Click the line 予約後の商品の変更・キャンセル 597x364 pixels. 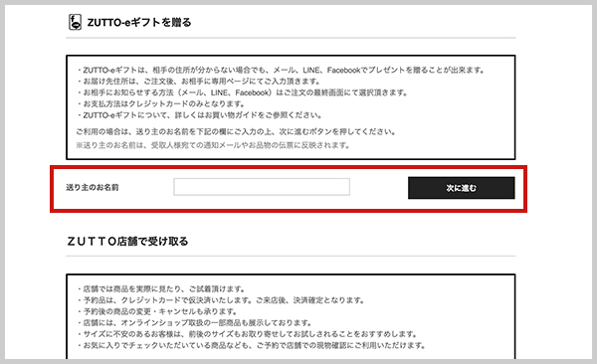pyautogui.click(x=157, y=311)
